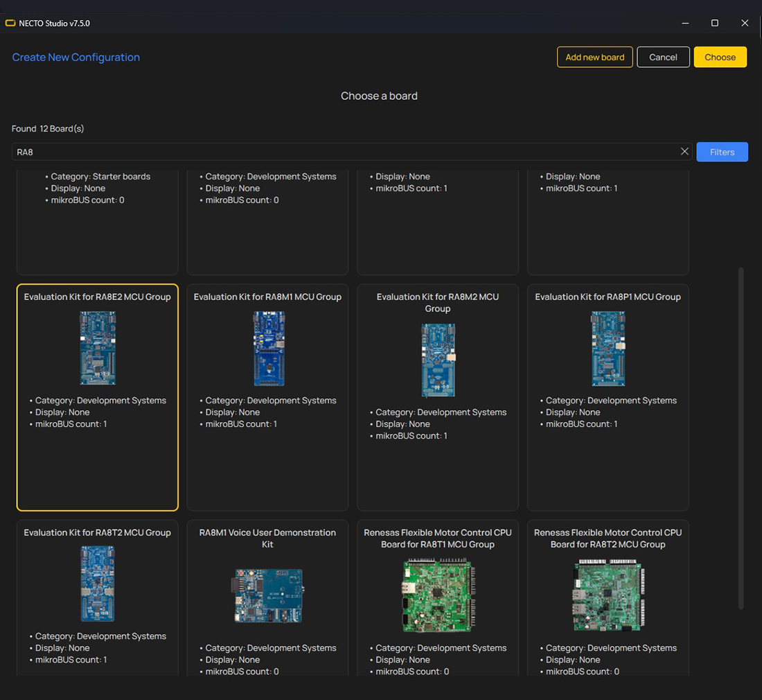This screenshot has width=762, height=700.
Task: Click the RA8M1 Voice User Demonstration Kit title
Action: (x=268, y=539)
